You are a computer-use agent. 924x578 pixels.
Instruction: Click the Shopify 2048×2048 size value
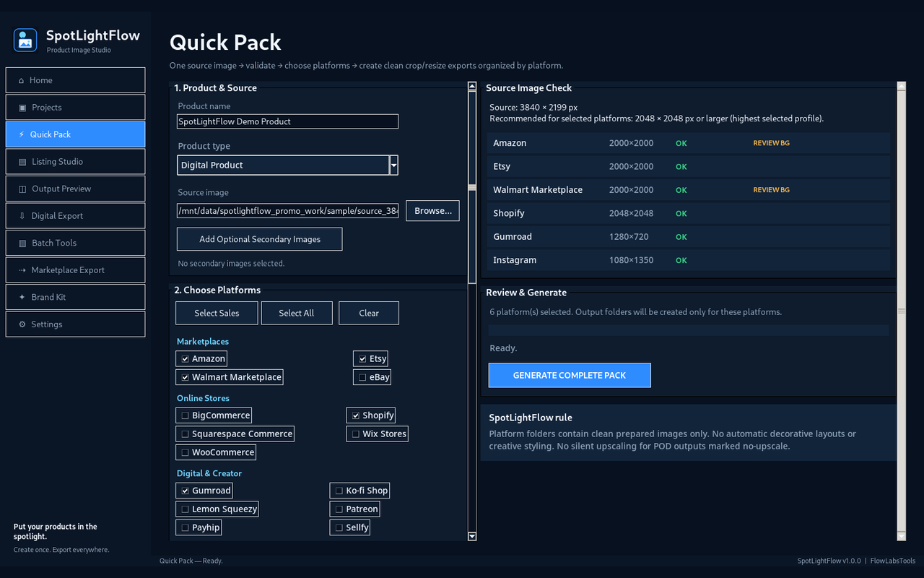click(x=631, y=213)
